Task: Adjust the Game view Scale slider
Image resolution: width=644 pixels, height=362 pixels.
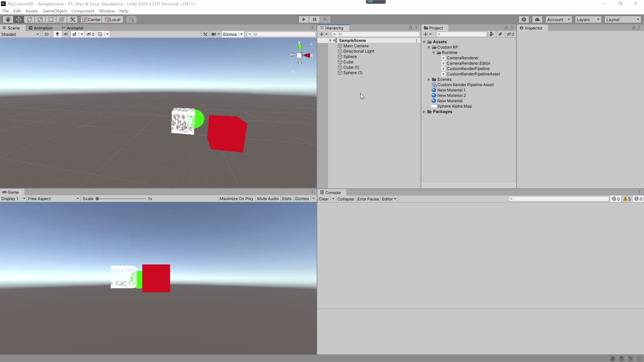Action: pos(98,199)
